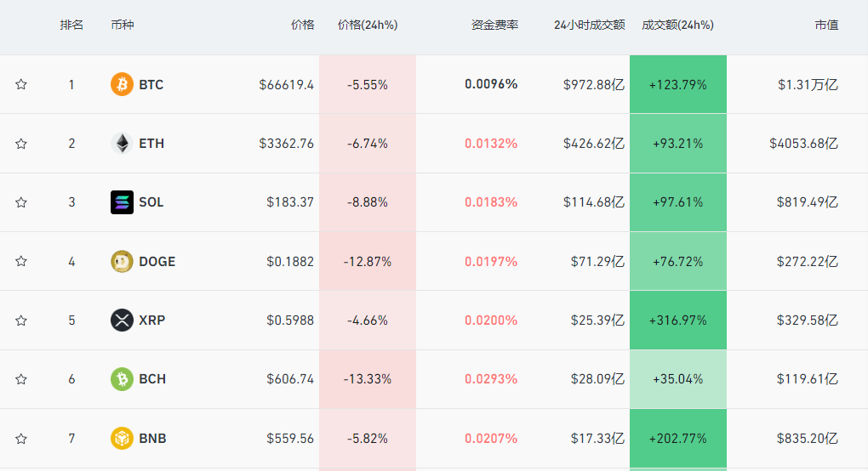Click the DOGE Dogecoin coin icon
The image size is (868, 471).
pos(122,262)
